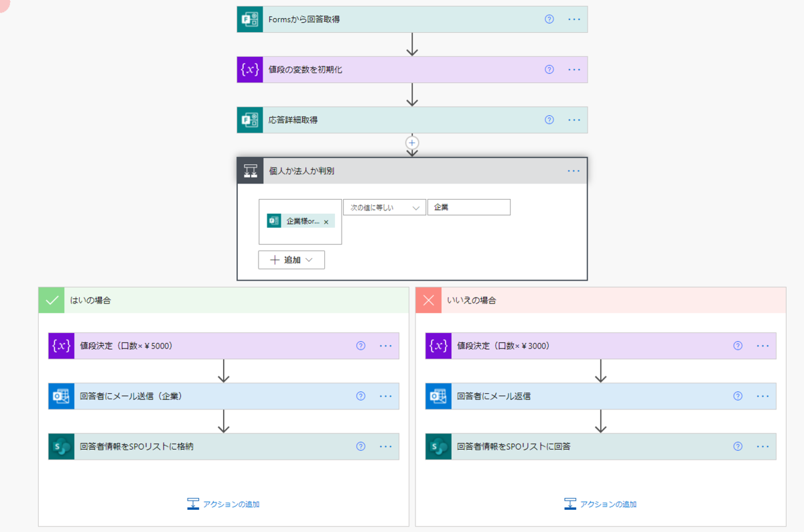This screenshot has height=532, width=804.
Task: Remove the 企業様or... token from condition
Action: coord(326,222)
